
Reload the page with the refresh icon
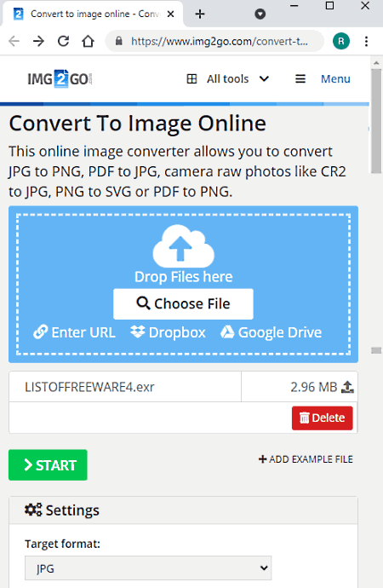pyautogui.click(x=63, y=41)
